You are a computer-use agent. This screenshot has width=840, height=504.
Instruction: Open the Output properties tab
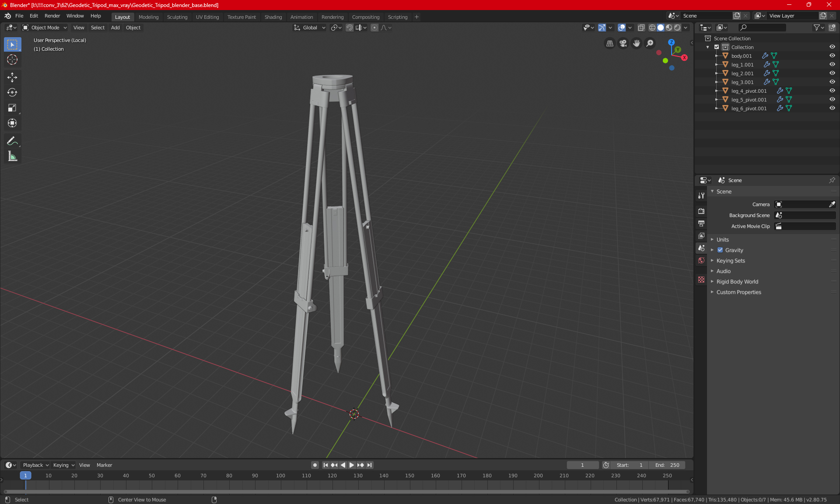click(x=701, y=223)
